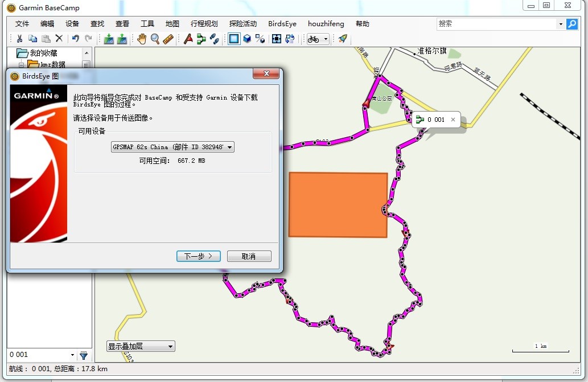Close the 0 001 map callout
This screenshot has height=382, width=588.
pyautogui.click(x=453, y=120)
